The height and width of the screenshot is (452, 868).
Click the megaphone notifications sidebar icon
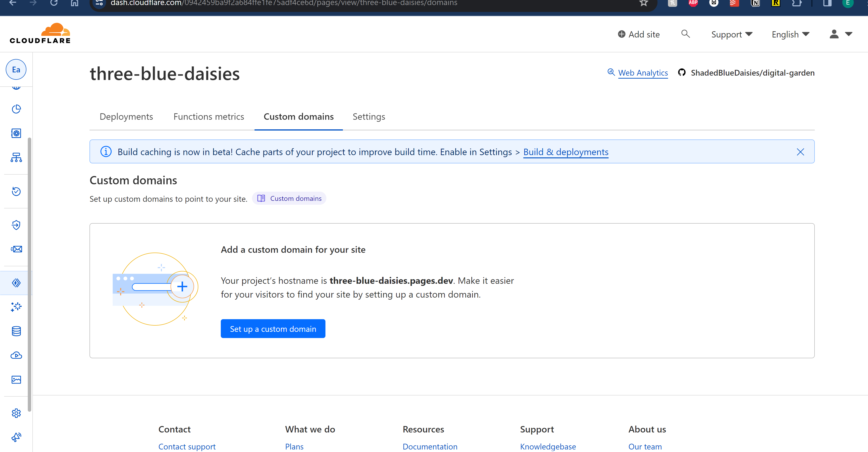point(16,437)
